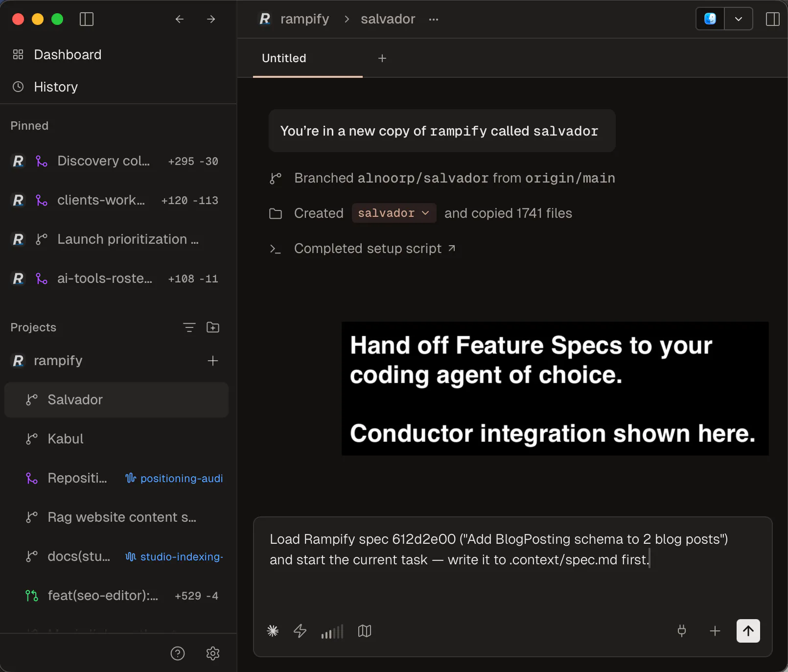Click the rampify R logo in breadcrumb
Viewport: 788px width, 672px height.
click(265, 19)
